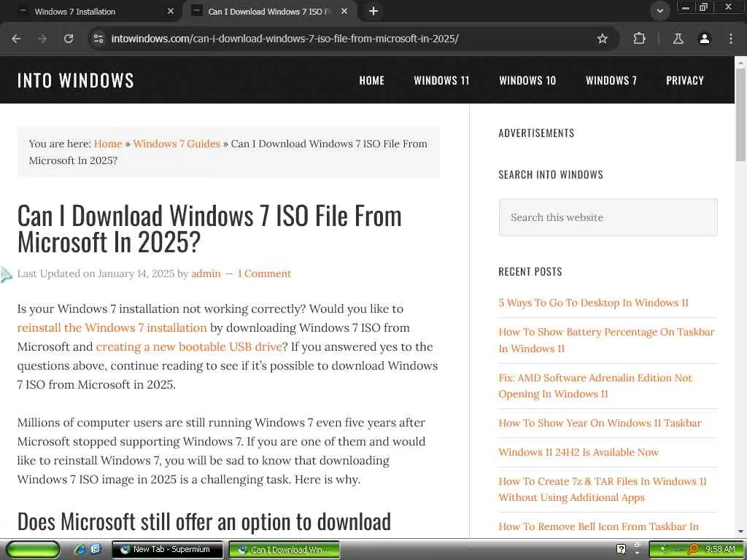The width and height of the screenshot is (747, 560).
Task: Click the article title heading
Action: [209, 229]
